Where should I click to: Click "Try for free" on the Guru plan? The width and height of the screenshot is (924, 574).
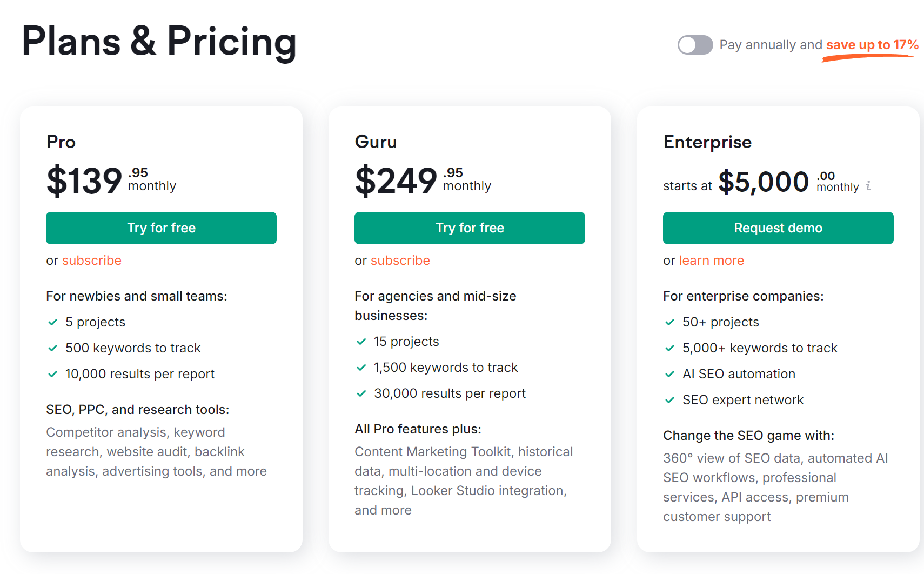tap(470, 228)
